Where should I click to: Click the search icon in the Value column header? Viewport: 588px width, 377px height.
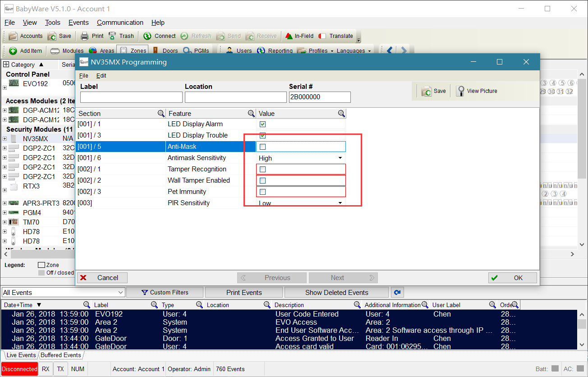[341, 114]
